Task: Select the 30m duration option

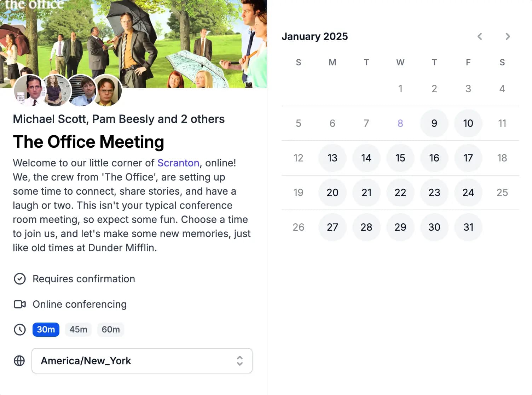Action: click(x=46, y=330)
